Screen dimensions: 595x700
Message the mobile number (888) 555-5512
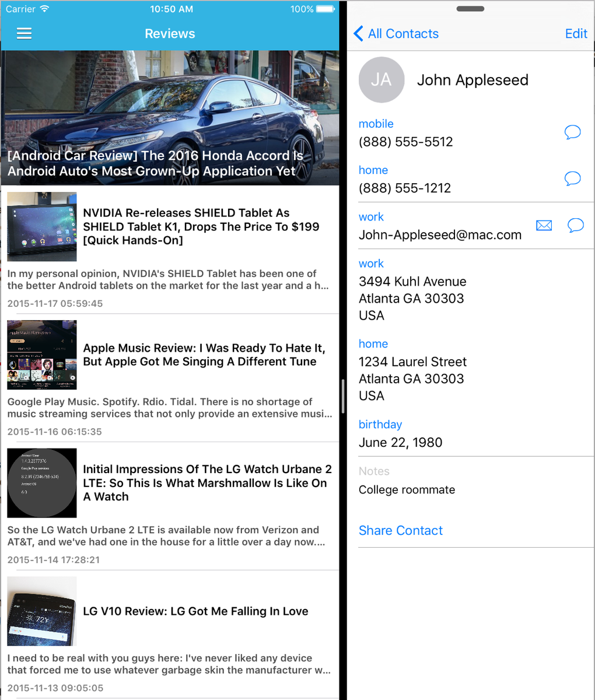(573, 132)
